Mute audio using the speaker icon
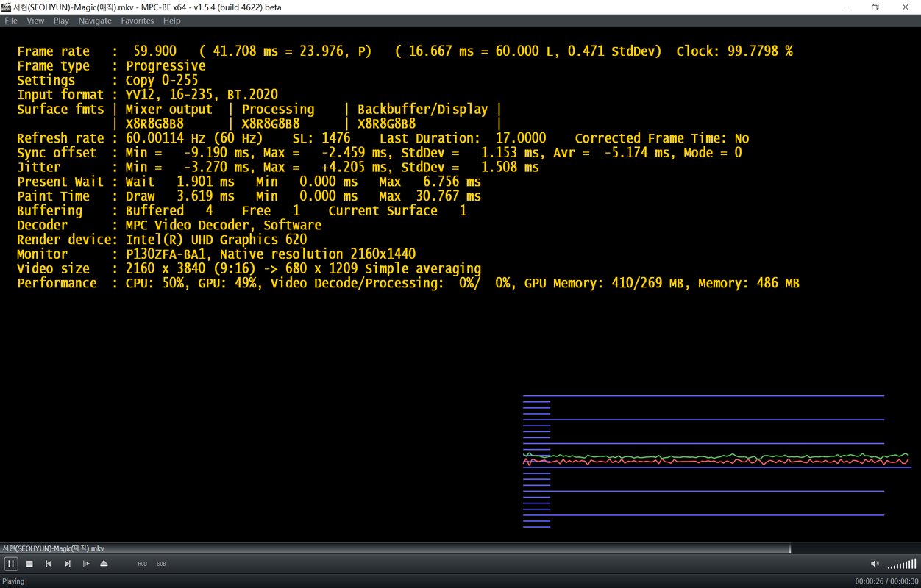The image size is (921, 588). tap(875, 564)
